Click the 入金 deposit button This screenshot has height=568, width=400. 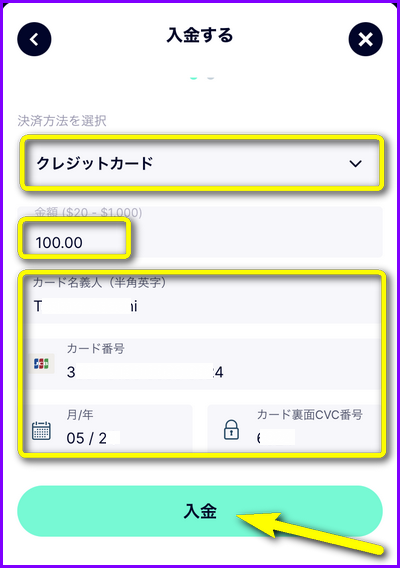tap(200, 511)
